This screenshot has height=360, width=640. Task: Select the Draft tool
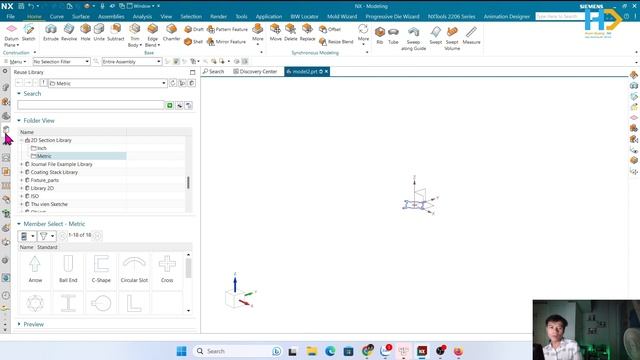(194, 29)
